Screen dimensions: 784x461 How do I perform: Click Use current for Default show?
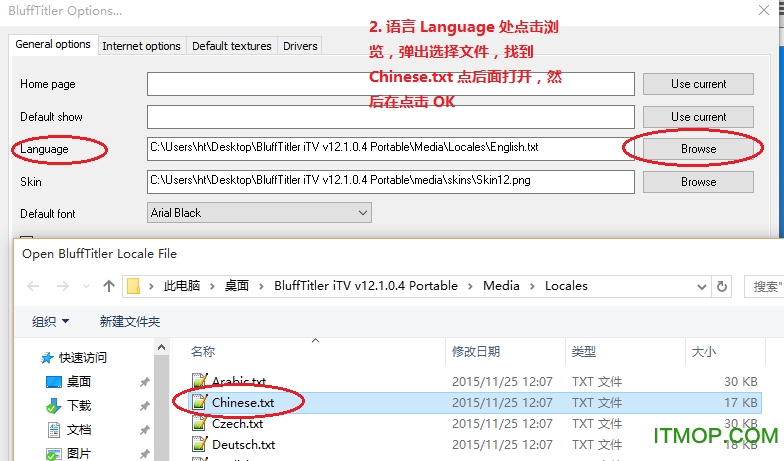point(698,117)
